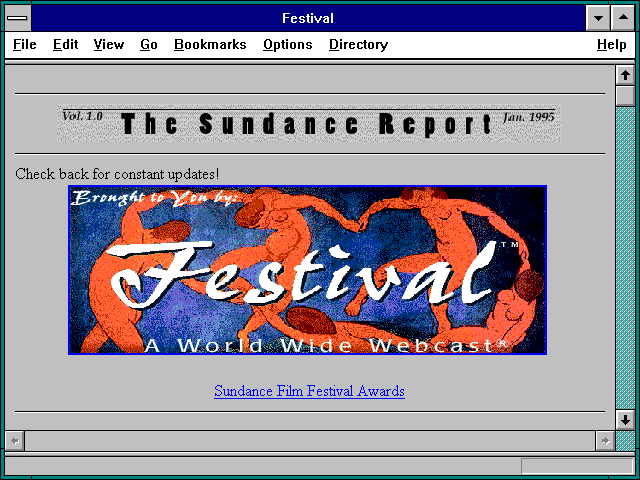Click the vertical scrollbar down arrow
Viewport: 640px width, 480px height.
[625, 420]
